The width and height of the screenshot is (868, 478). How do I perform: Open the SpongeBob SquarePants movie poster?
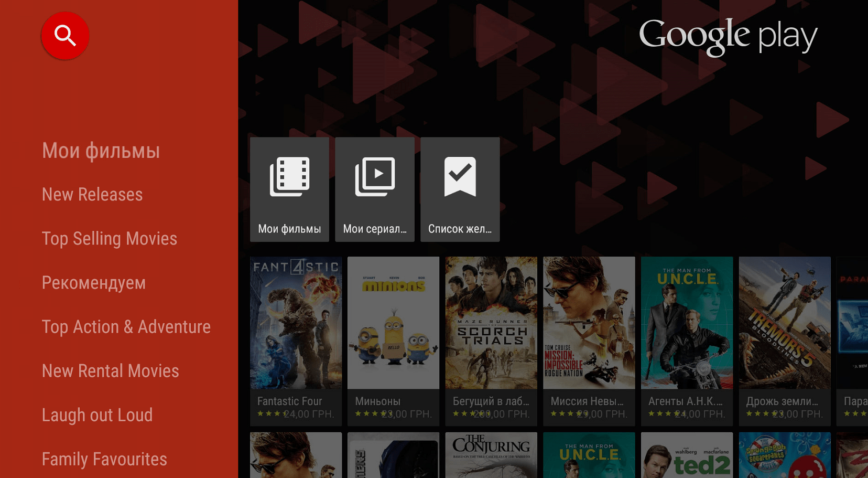pyautogui.click(x=785, y=455)
